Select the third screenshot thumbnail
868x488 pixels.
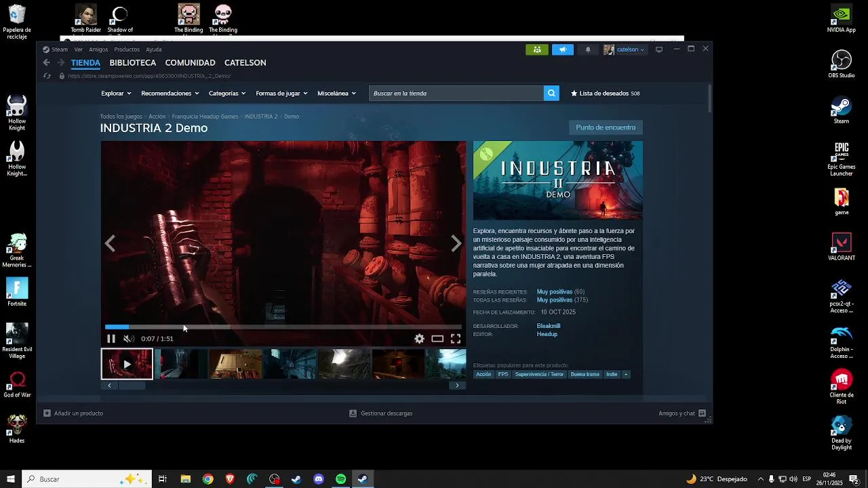[x=235, y=364]
